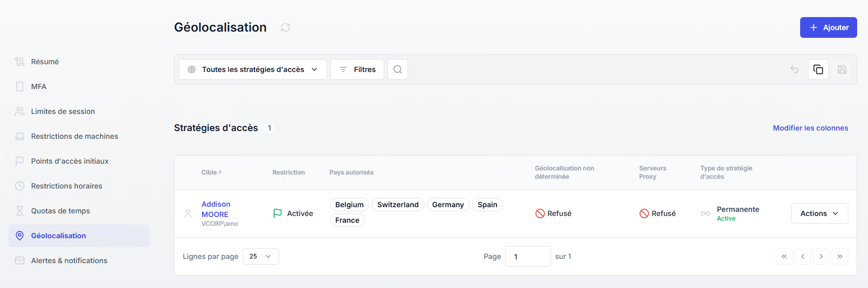Open the Actions dropdown for Addison Moore

819,213
